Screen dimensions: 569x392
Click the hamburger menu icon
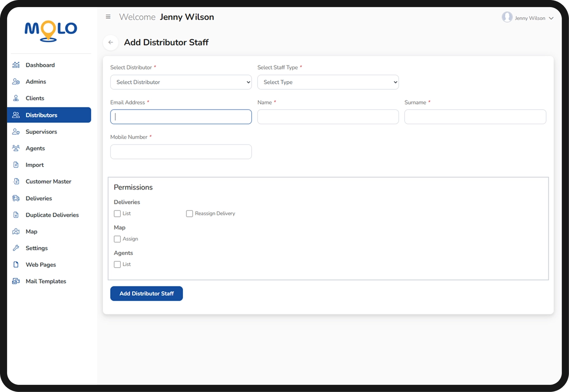pos(108,17)
